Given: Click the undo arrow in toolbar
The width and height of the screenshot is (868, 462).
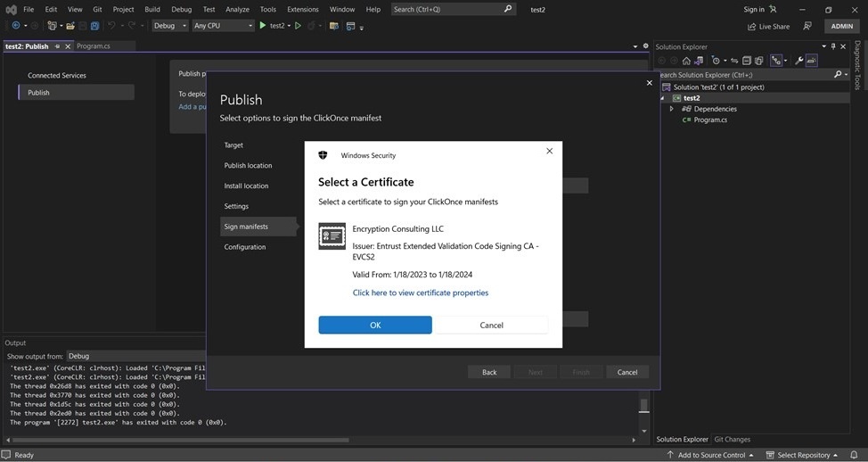Looking at the screenshot, I should (x=111, y=26).
